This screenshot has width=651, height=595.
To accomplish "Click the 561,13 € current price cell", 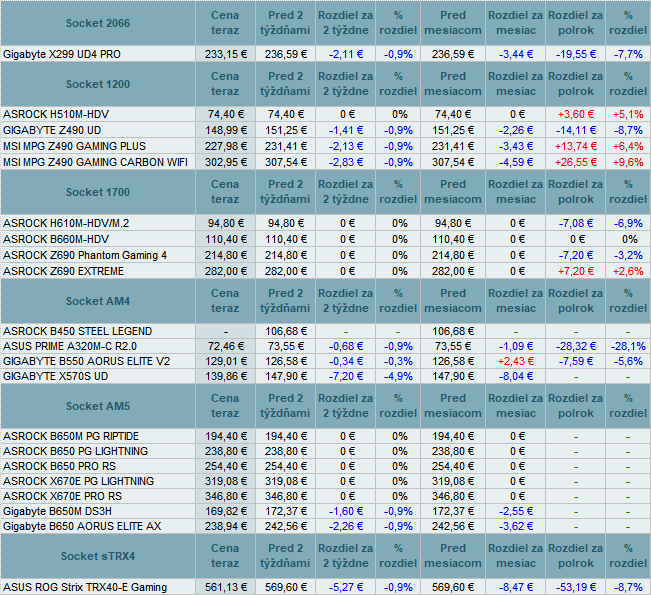I will (225, 587).
